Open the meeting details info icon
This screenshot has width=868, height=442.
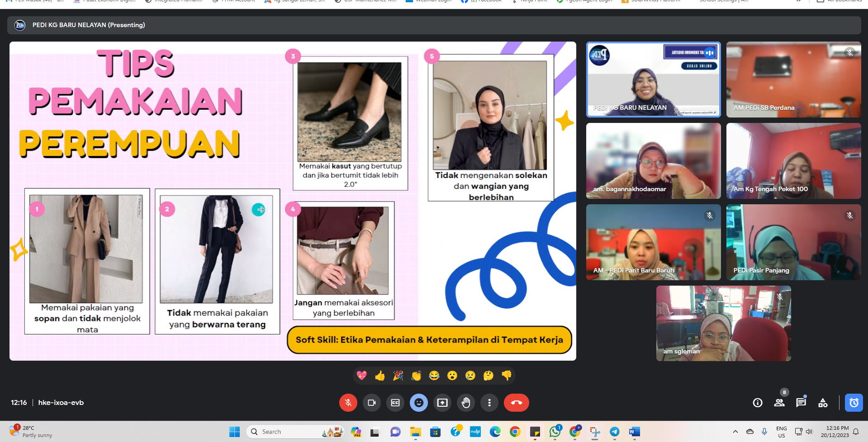pos(758,403)
